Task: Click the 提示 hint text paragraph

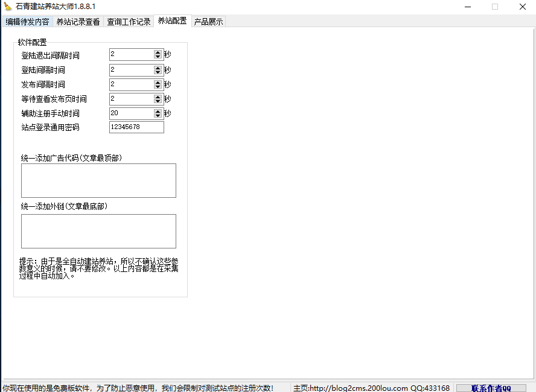Action: coord(99,268)
